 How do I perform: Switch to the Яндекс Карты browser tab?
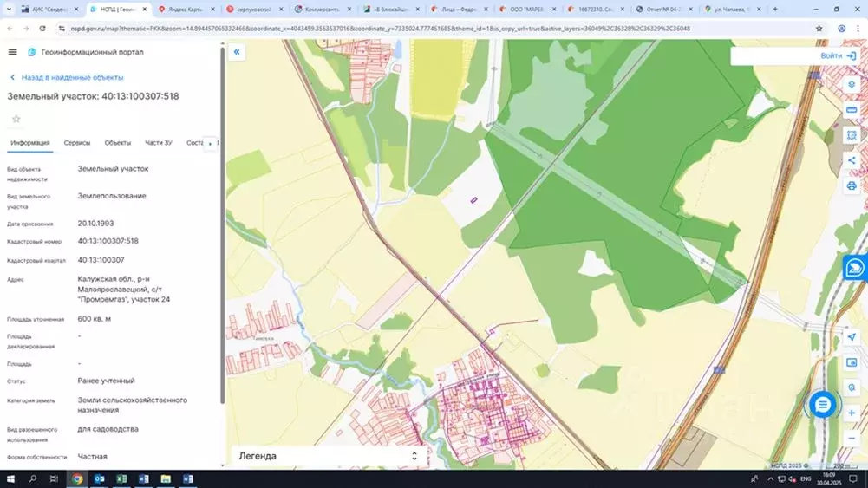point(186,9)
